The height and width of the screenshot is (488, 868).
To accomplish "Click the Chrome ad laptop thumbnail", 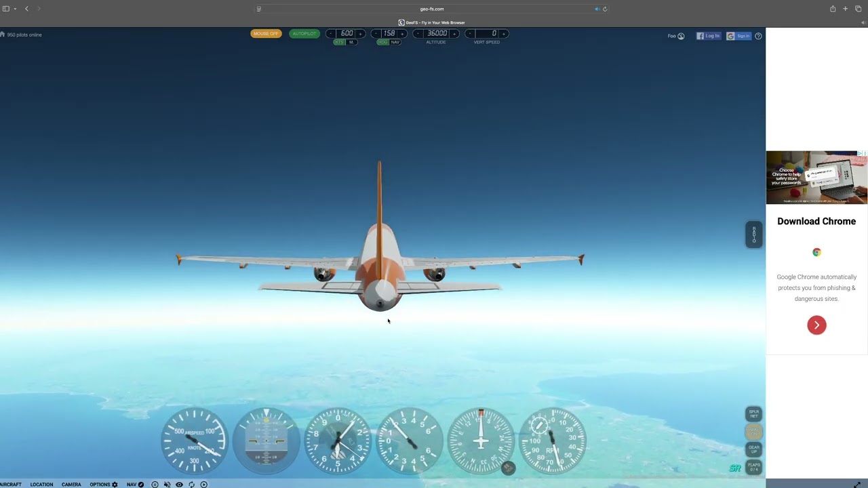I will 816,178.
